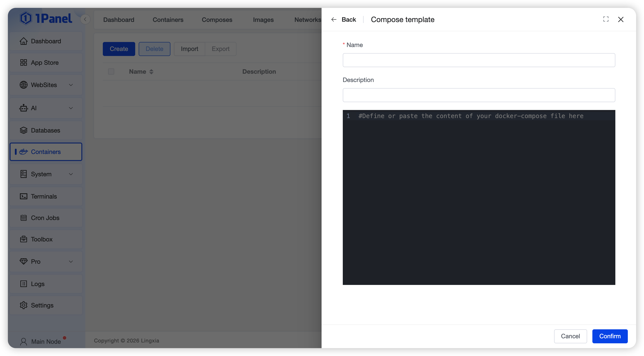
Task: Click the fullscreen icon in drawer header
Action: pyautogui.click(x=605, y=19)
